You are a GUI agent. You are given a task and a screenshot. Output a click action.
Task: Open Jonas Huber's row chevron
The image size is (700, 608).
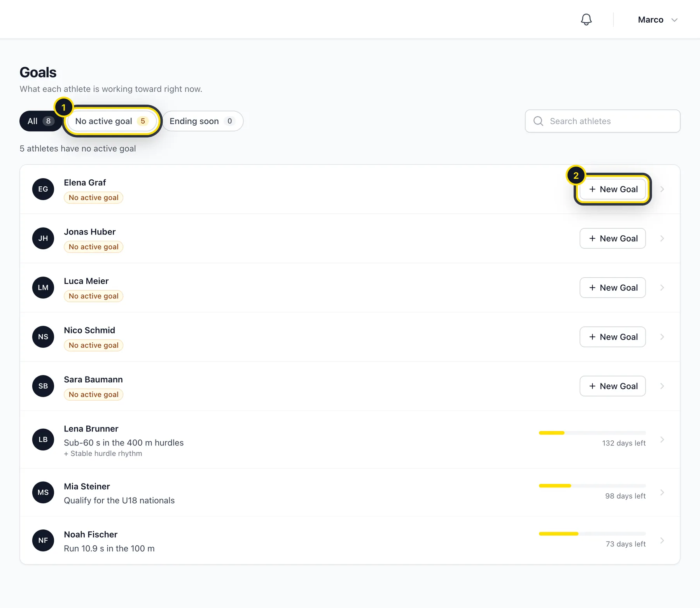click(x=662, y=238)
